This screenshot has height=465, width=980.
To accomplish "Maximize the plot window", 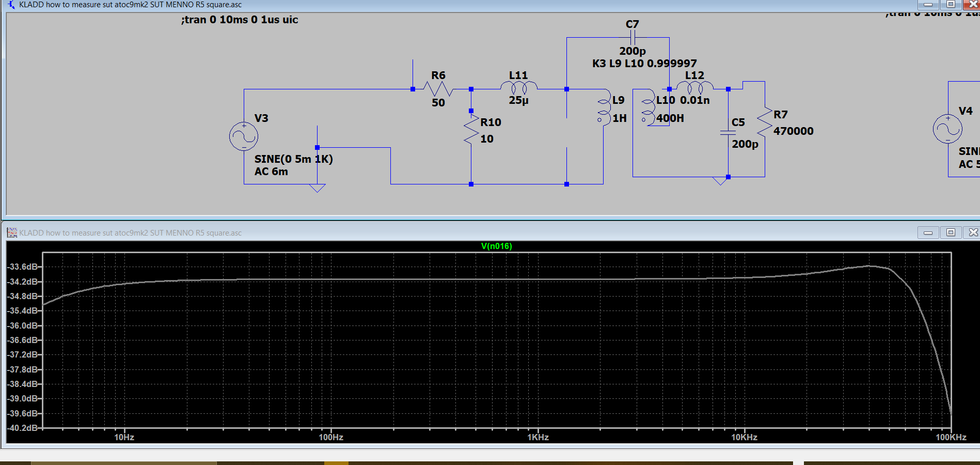I will click(x=951, y=233).
